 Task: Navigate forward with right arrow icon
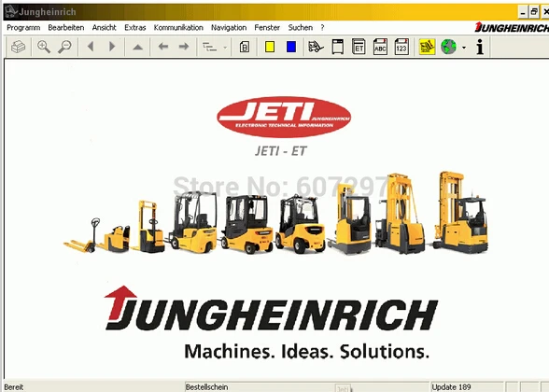tap(184, 47)
